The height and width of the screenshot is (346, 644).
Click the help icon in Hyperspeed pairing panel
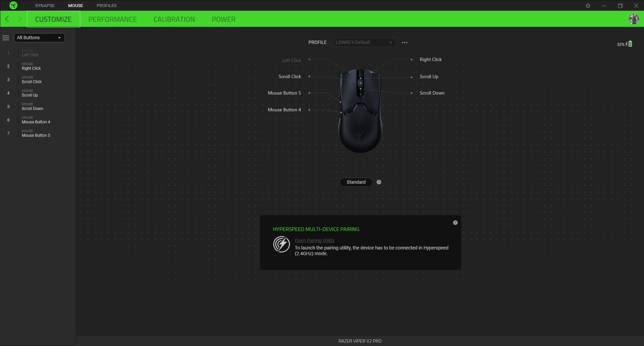[x=455, y=223]
